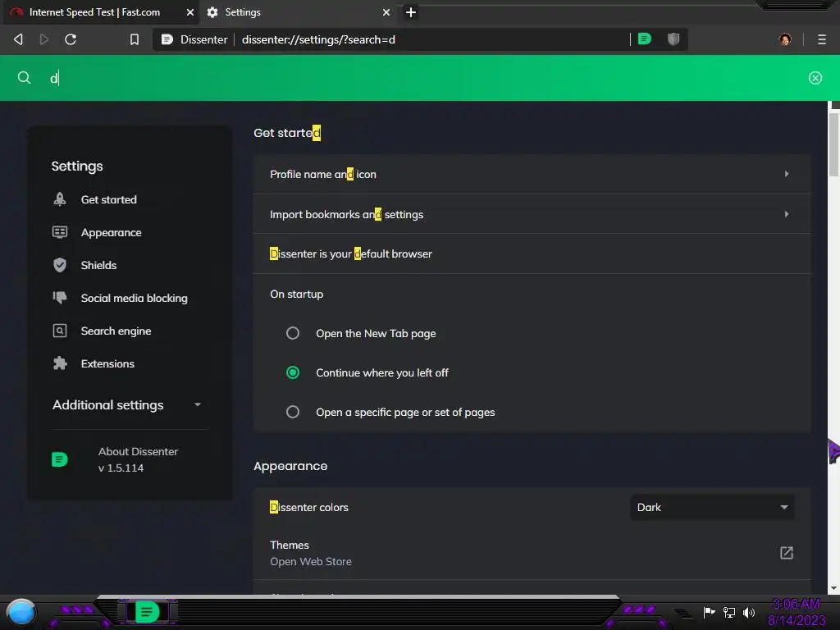Open the volume speaker tray icon
The height and width of the screenshot is (630, 840).
point(749,612)
